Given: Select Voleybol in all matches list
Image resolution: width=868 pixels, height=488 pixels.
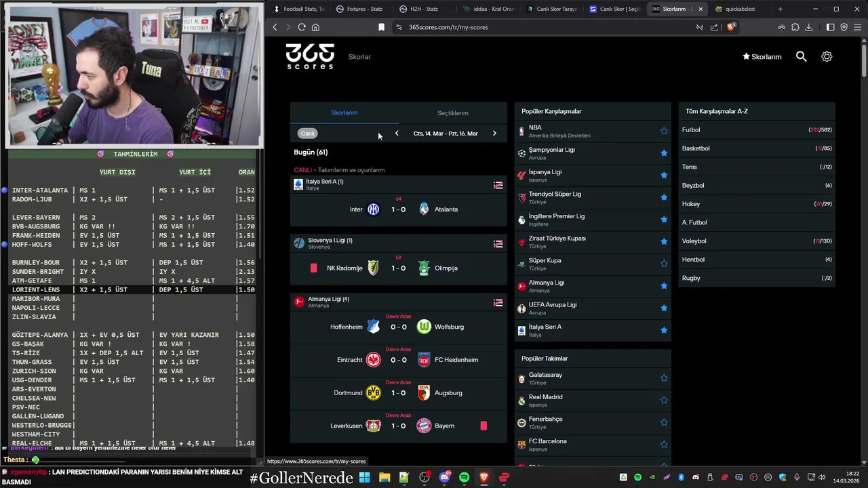Looking at the screenshot, I should (x=757, y=241).
